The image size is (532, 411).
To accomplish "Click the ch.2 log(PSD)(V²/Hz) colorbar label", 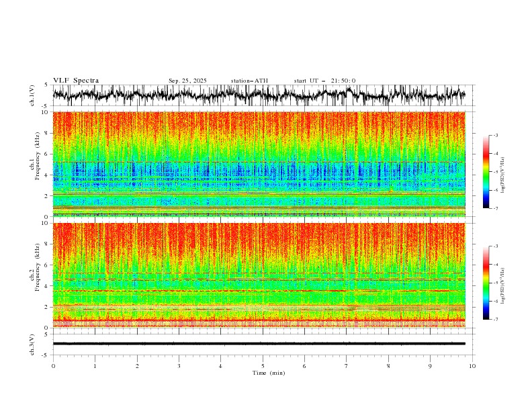I will pos(503,286).
